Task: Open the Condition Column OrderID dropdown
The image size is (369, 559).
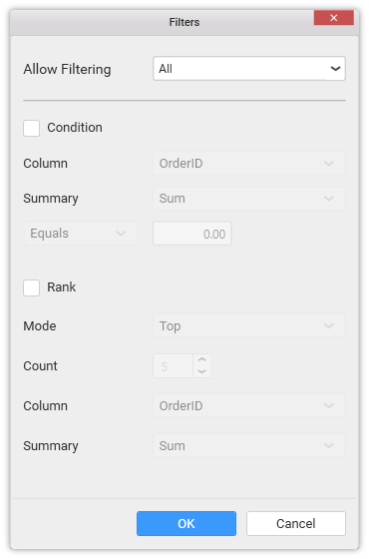Action: point(249,164)
